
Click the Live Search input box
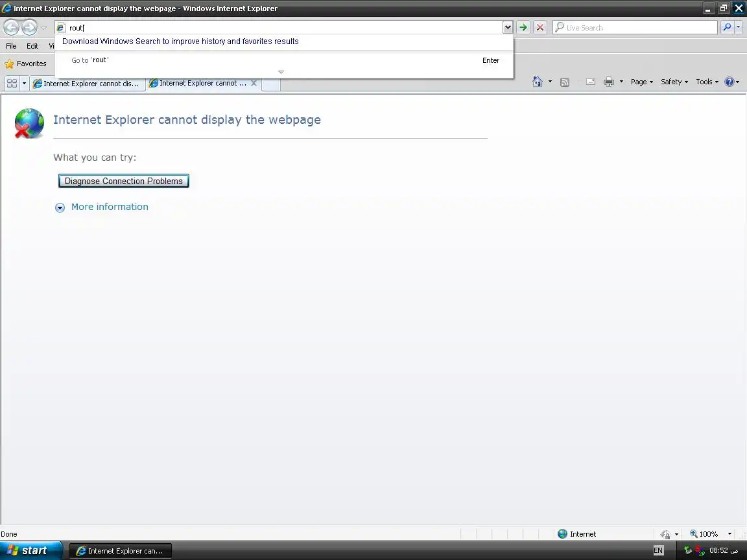coord(635,28)
